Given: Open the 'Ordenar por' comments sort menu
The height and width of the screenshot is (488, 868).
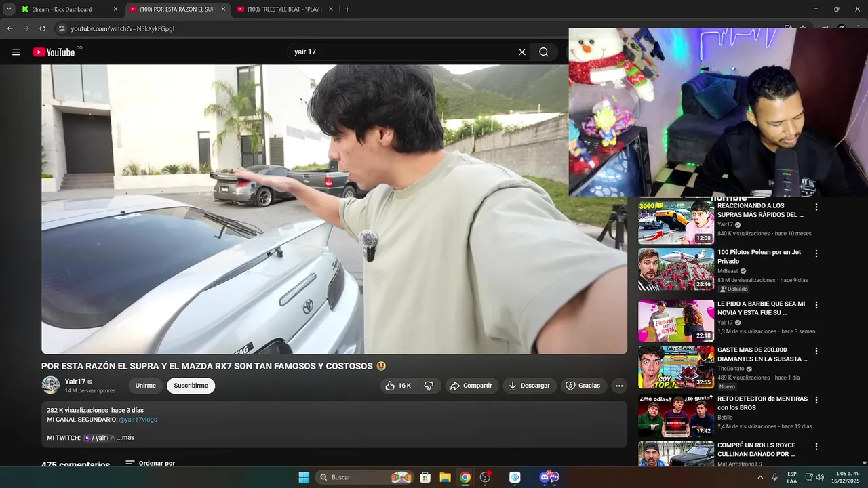Looking at the screenshot, I should point(151,464).
